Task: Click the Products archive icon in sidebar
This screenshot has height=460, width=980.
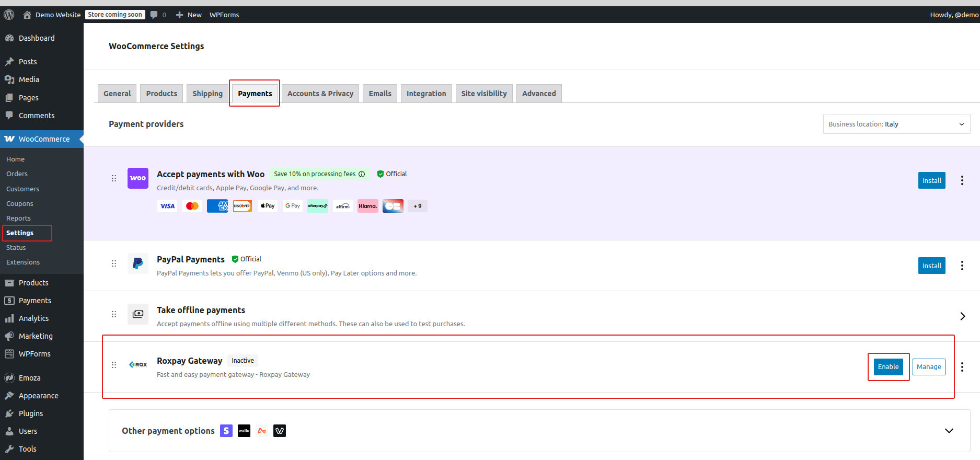Action: 9,283
